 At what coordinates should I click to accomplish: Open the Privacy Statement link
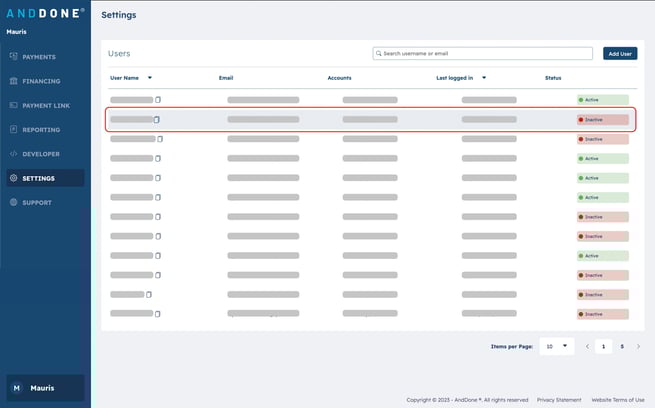(559, 400)
